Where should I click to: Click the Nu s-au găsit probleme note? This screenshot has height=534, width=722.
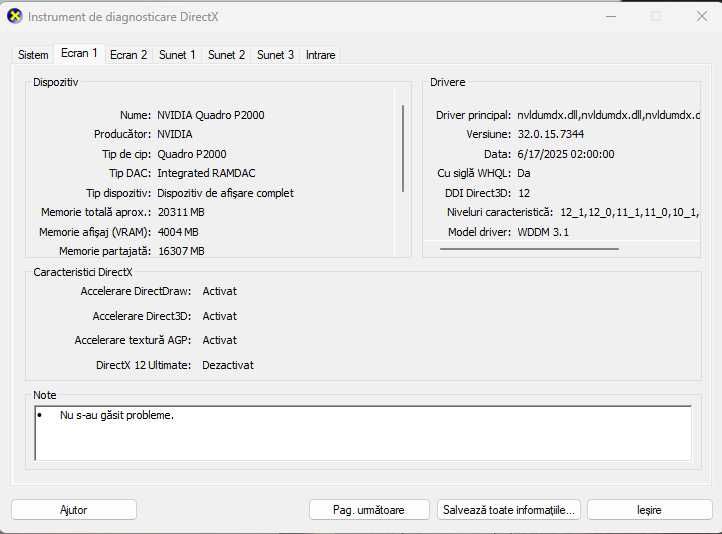point(117,415)
